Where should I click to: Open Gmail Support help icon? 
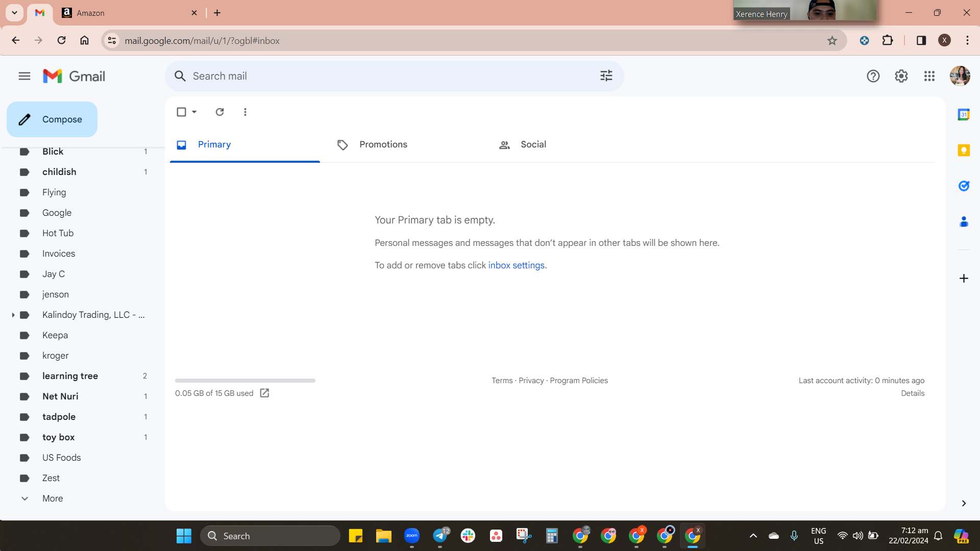click(873, 77)
